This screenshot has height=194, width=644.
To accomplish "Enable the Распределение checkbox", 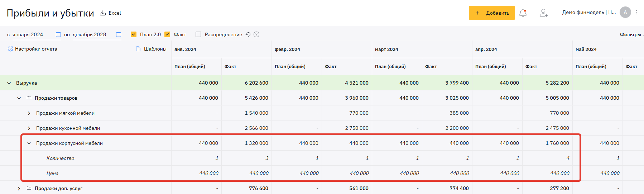I will [198, 34].
